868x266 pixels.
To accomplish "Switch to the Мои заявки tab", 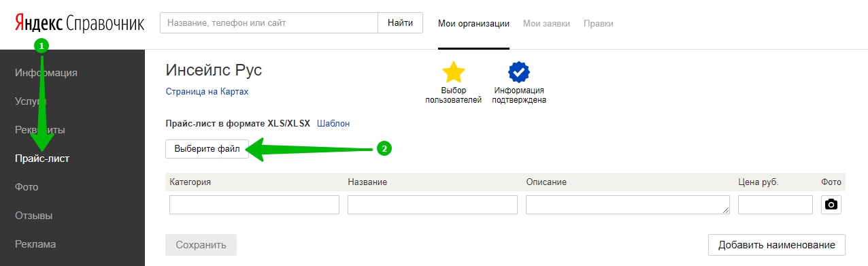I will coord(546,23).
